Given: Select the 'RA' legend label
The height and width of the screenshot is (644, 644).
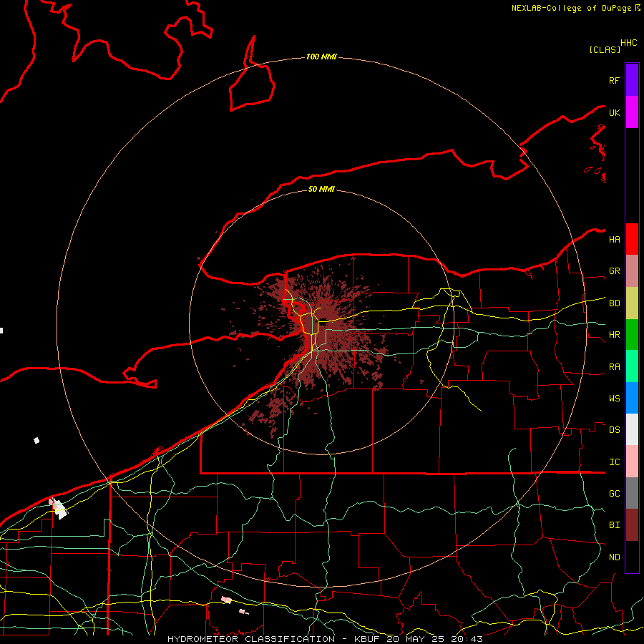Looking at the screenshot, I should coord(614,367).
